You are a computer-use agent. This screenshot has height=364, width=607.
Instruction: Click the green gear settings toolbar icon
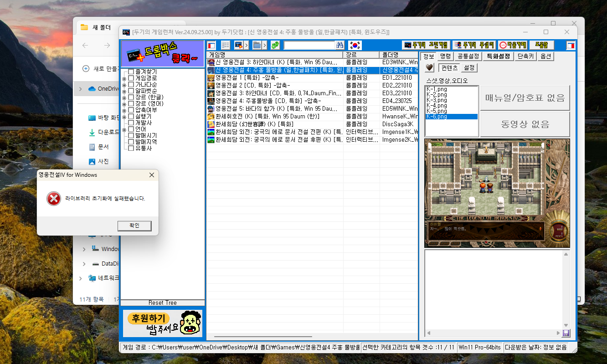tap(275, 45)
